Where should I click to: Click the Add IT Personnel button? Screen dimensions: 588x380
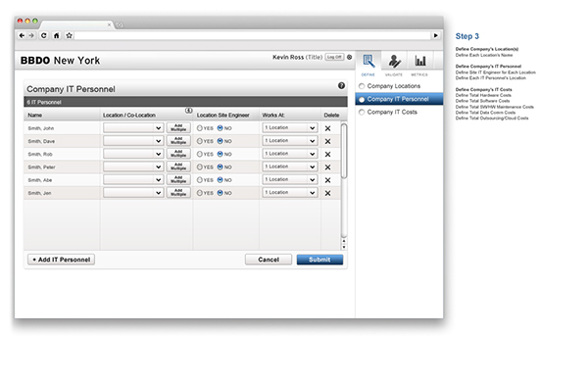(61, 260)
